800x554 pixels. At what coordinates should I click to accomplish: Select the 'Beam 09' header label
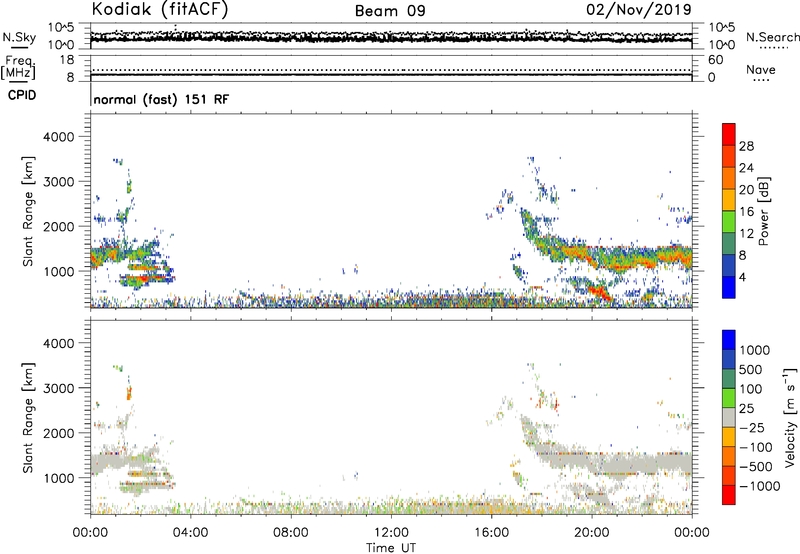pos(390,11)
